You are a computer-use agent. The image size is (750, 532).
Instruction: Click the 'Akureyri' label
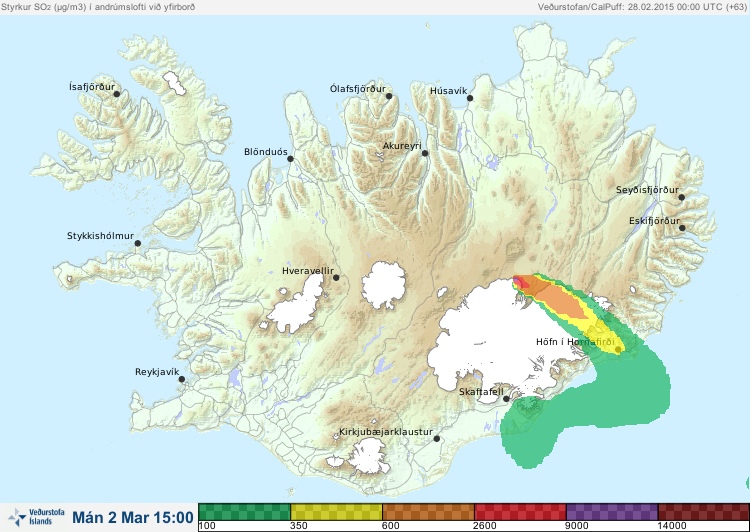pos(402,146)
